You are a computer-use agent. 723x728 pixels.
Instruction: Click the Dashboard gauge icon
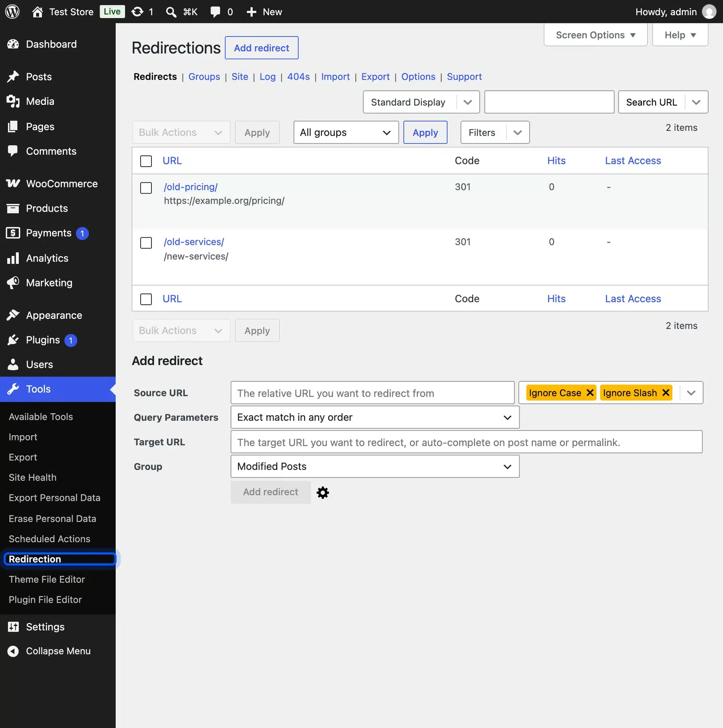click(x=13, y=44)
